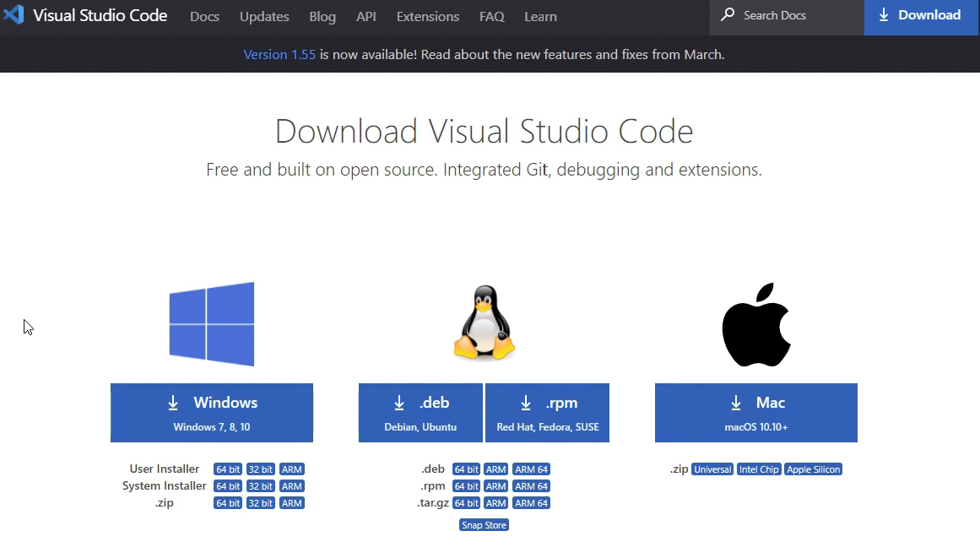
Task: Open the Updates page
Action: [264, 16]
